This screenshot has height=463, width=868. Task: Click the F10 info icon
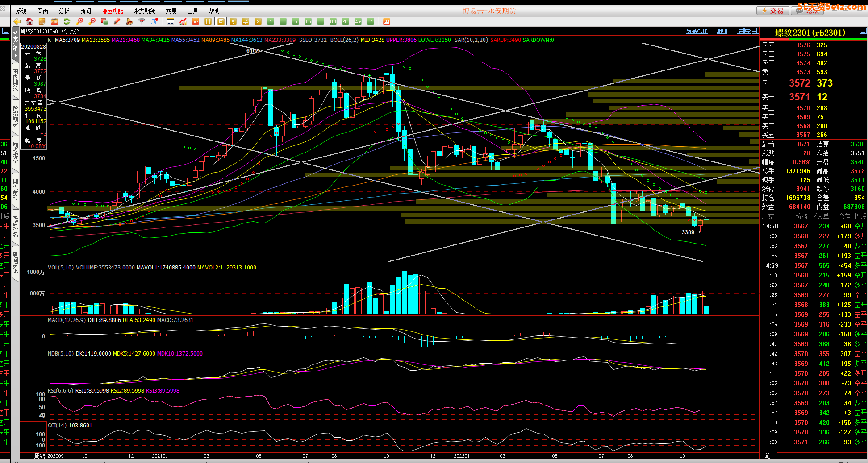coord(54,21)
